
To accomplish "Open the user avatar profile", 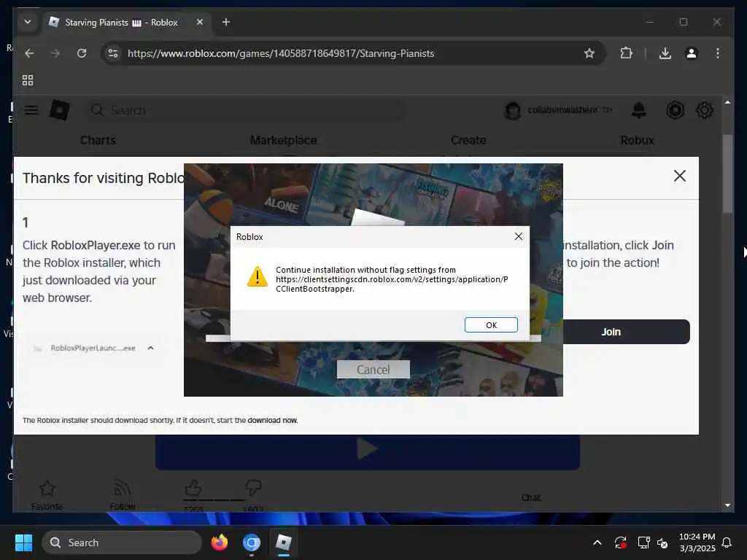I will 513,110.
